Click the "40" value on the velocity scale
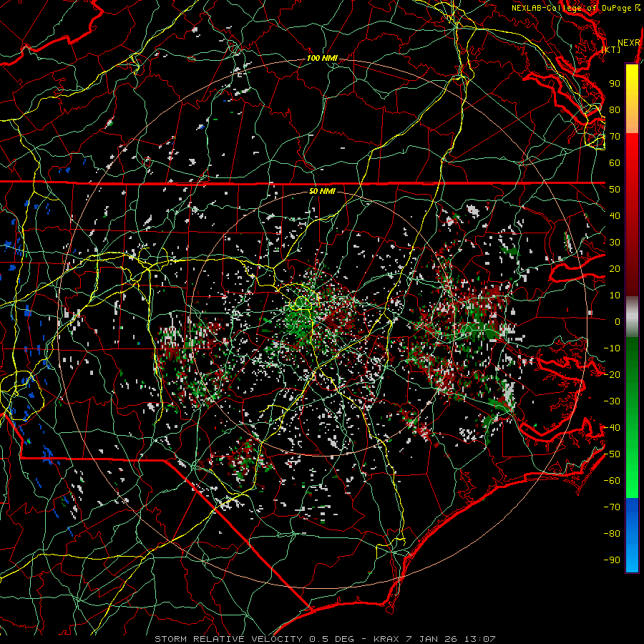Screen dimensions: 644x644 tap(615, 216)
